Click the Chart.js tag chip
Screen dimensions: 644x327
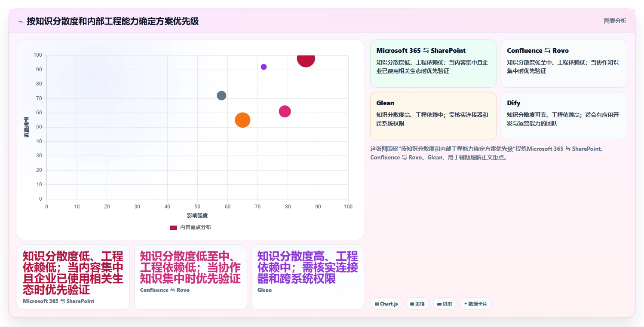click(386, 304)
